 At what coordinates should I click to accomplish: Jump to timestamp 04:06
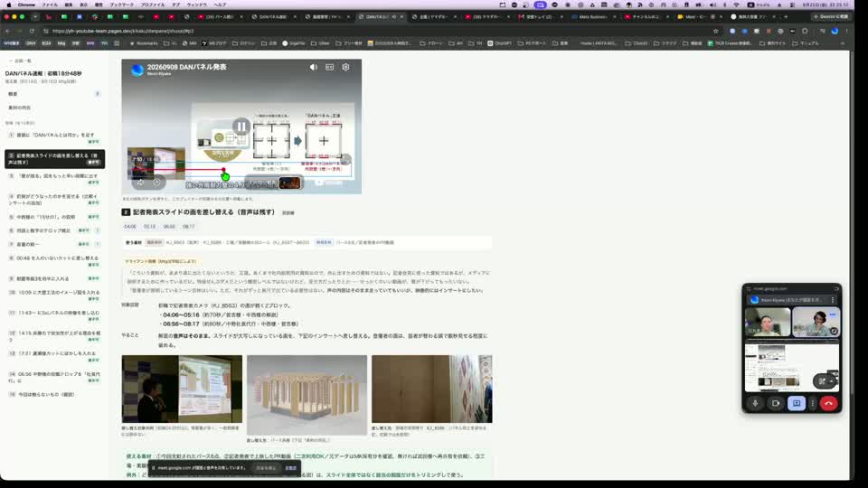[130, 227]
